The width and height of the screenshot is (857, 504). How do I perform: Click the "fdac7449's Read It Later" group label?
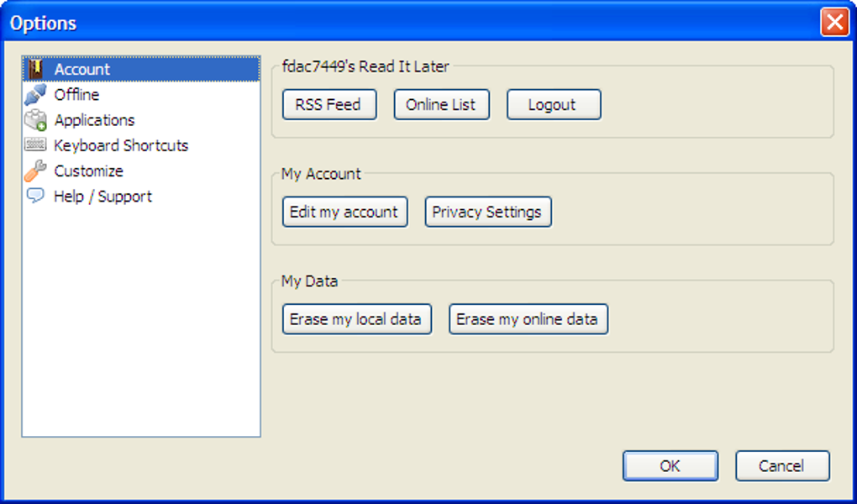[x=365, y=66]
